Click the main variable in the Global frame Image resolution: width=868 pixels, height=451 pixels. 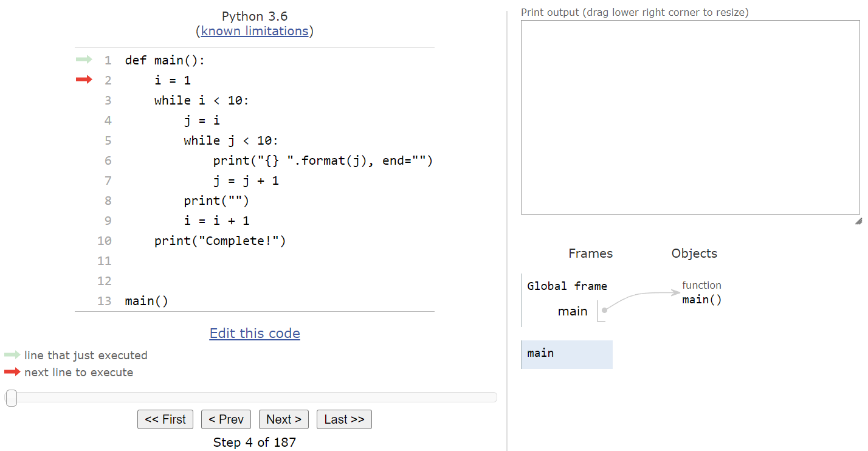(x=572, y=311)
